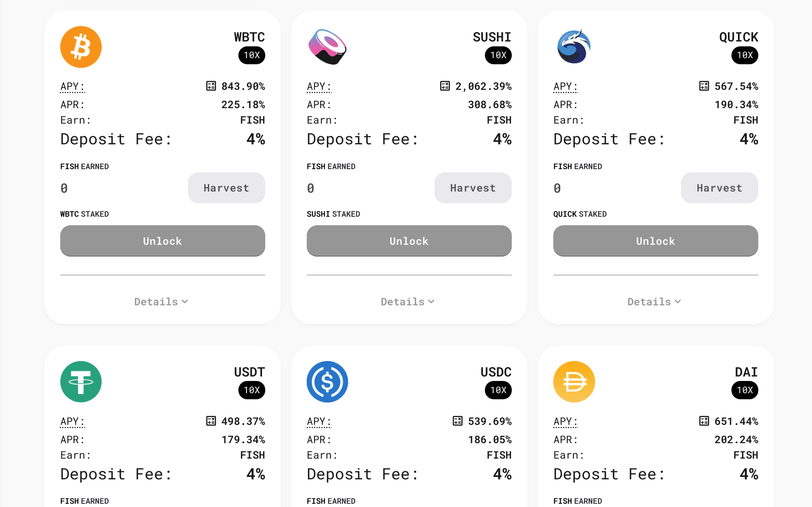Click the USDT Tether token icon
This screenshot has height=507, width=812.
(81, 382)
